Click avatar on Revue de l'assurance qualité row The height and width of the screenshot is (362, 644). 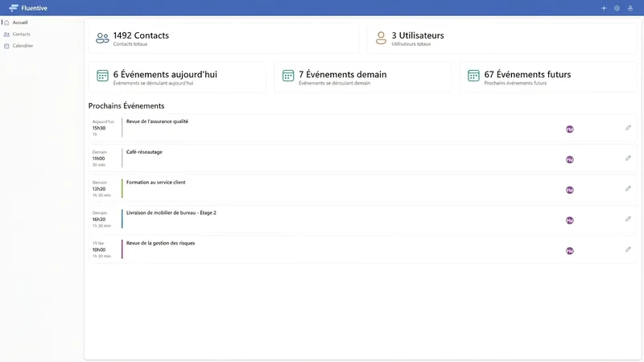[570, 130]
